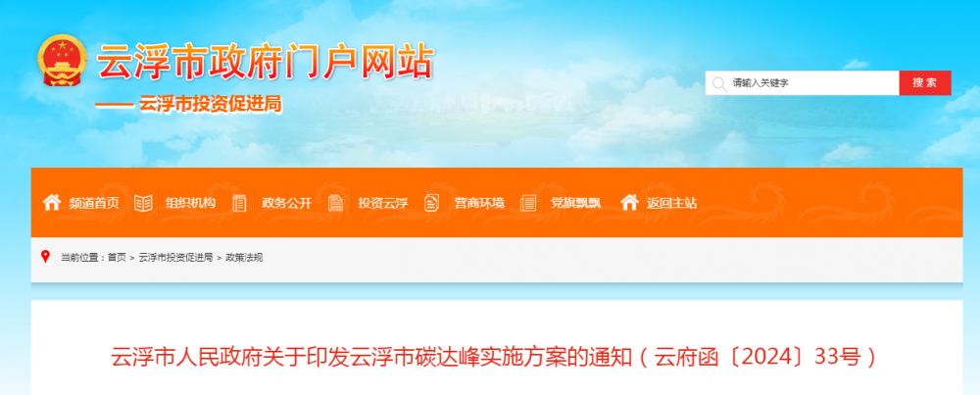This screenshot has width=980, height=395.
Task: Select the 政务公开 navigation item
Action: (286, 203)
